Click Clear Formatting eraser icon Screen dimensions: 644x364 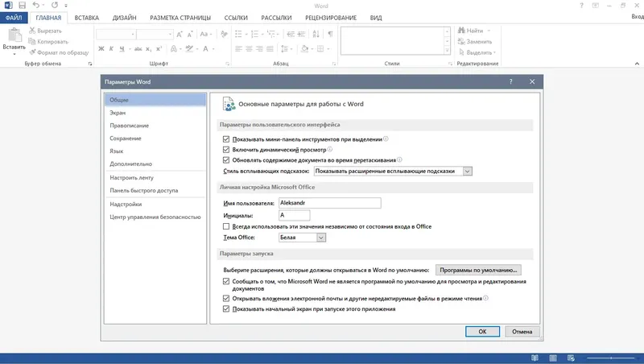[224, 34]
